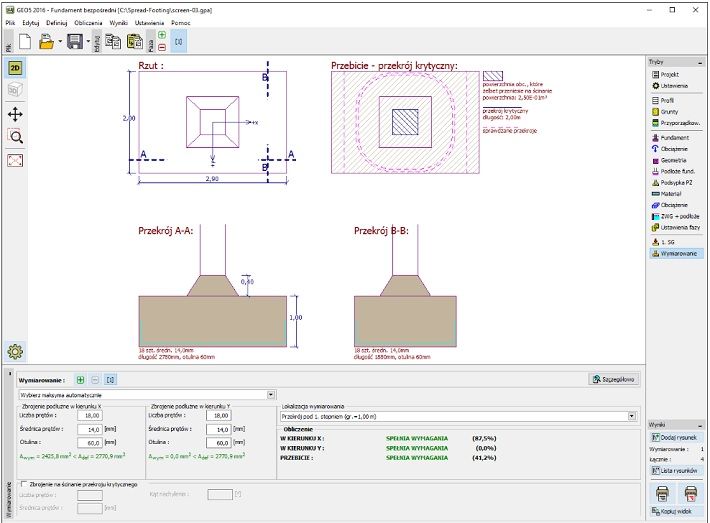This screenshot has height=523, width=710.
Task: Remove a construction stage with the red minus icon
Action: tap(162, 47)
